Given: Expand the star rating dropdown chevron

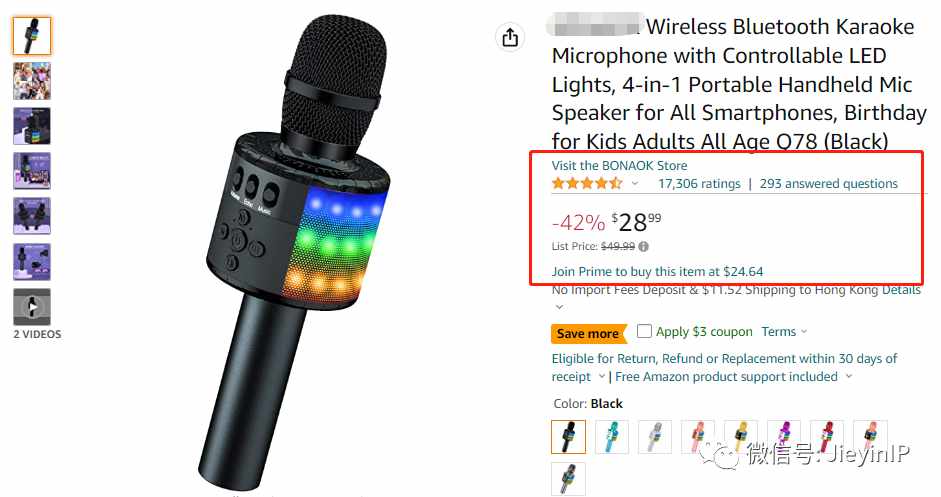Looking at the screenshot, I should click(635, 184).
